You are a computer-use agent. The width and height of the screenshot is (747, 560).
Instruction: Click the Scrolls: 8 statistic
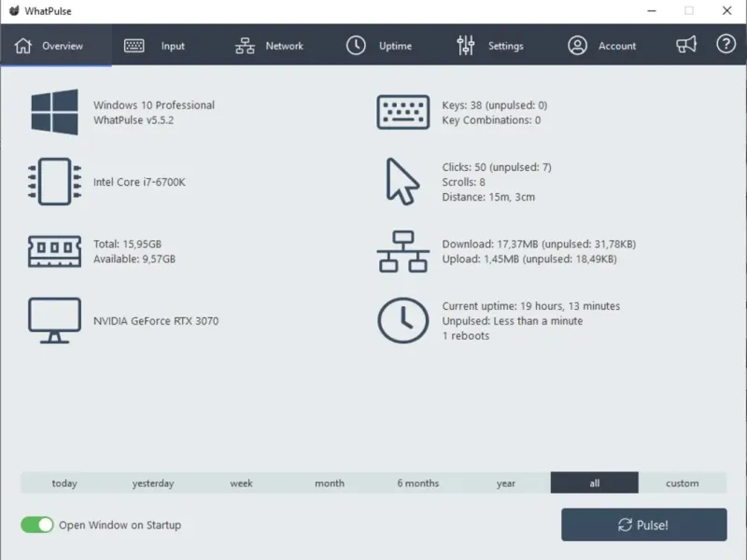click(x=463, y=182)
